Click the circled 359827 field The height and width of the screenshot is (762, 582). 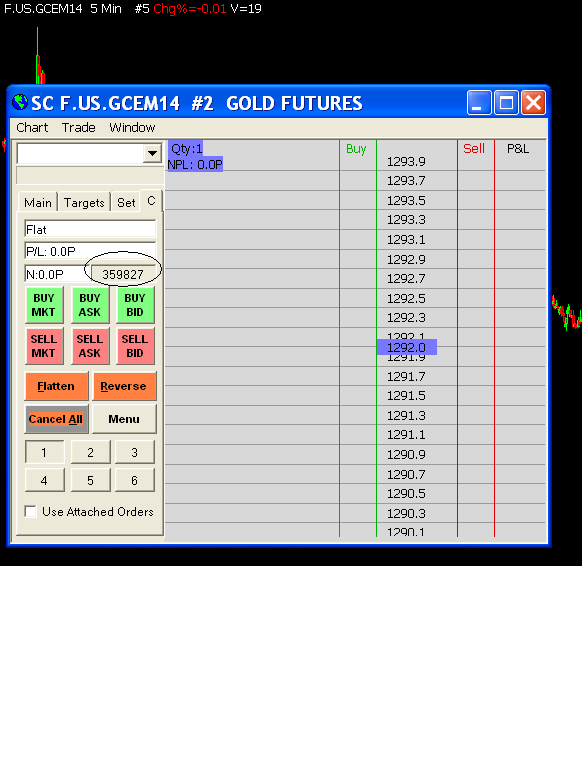point(123,275)
